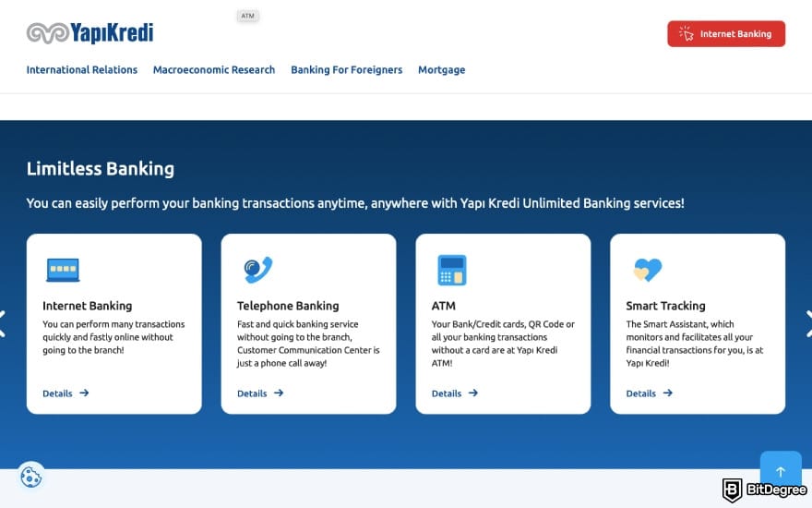Open Details link under ATM card
This screenshot has width=812, height=508.
455,393
